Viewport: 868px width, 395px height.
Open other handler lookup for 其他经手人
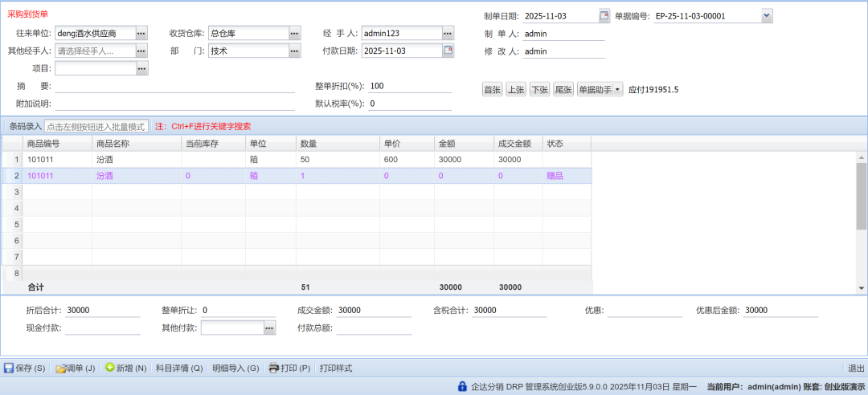coord(141,51)
